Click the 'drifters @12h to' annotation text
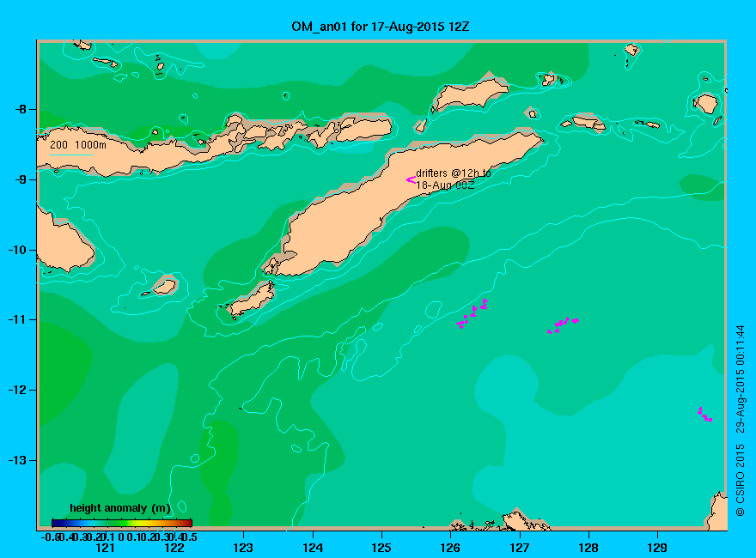The width and height of the screenshot is (756, 558). pyautogui.click(x=454, y=173)
